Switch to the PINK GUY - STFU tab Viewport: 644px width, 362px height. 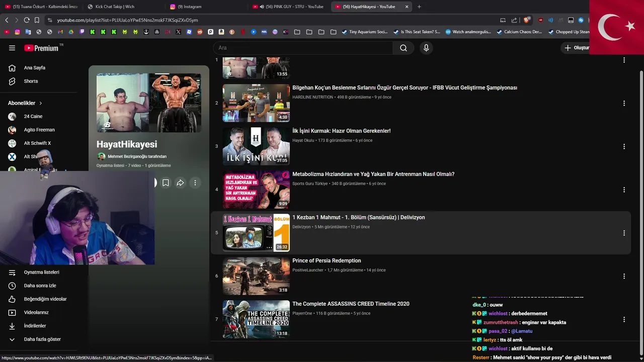tap(289, 7)
